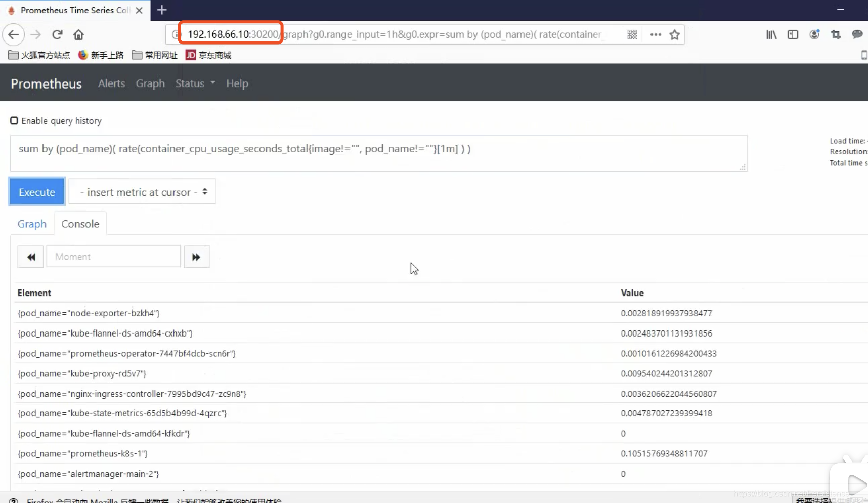Click the Prometheus brand link
Image resolution: width=868 pixels, height=503 pixels.
46,83
